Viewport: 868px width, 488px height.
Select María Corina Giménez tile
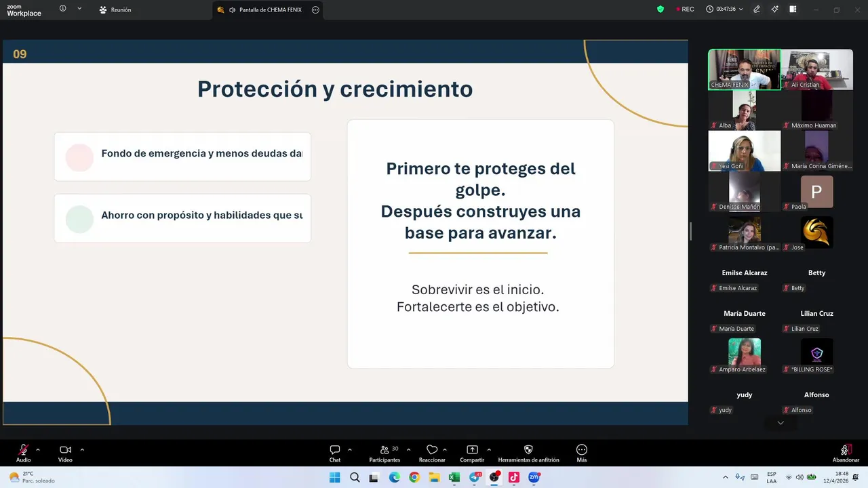816,150
